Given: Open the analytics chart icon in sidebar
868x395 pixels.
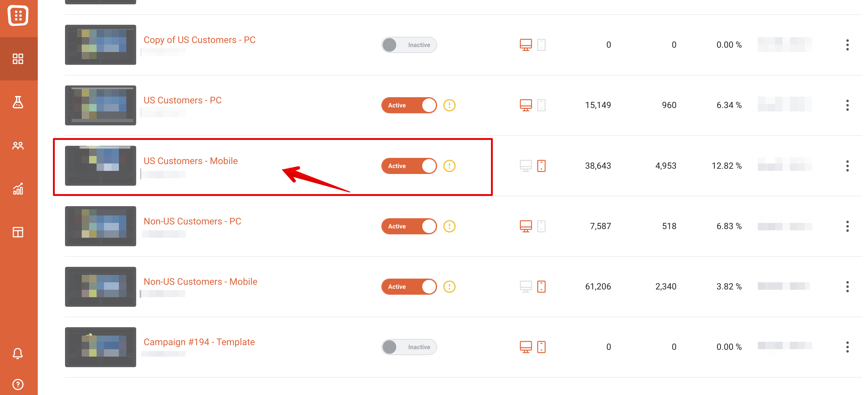Looking at the screenshot, I should [x=18, y=189].
